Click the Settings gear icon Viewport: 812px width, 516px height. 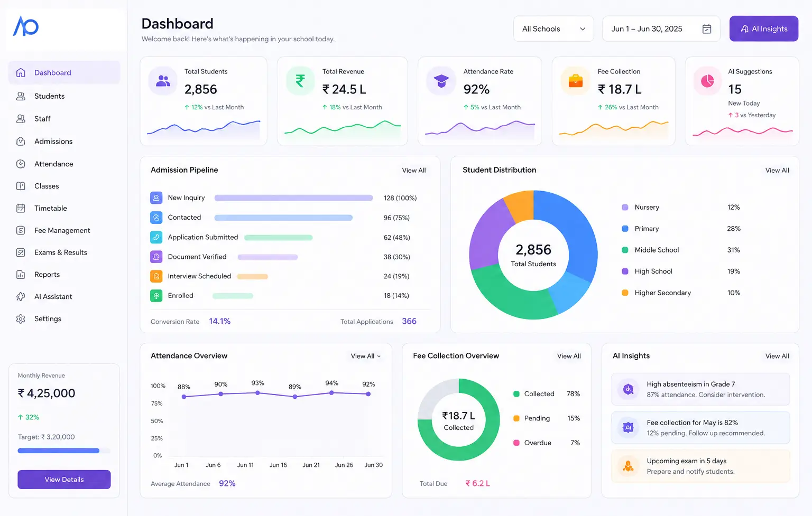click(21, 319)
